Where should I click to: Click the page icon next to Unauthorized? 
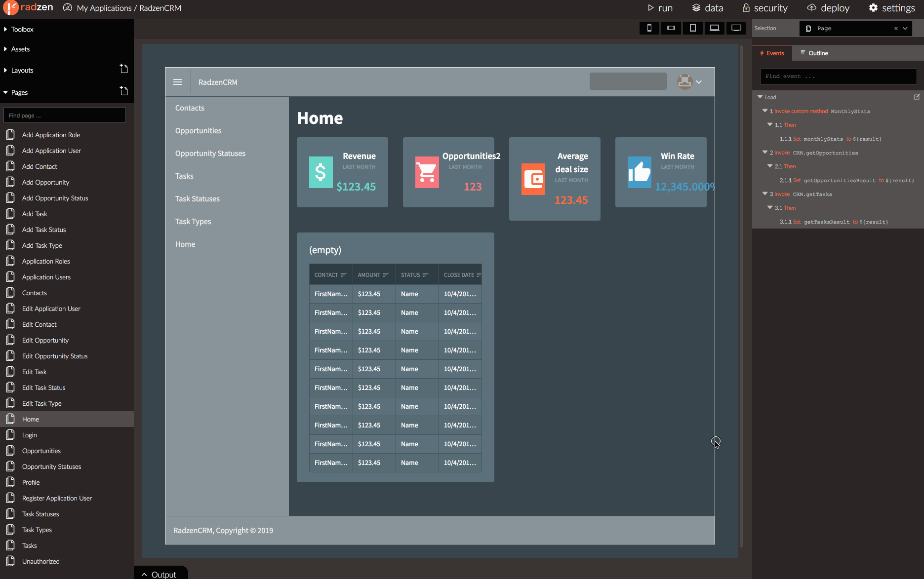[10, 561]
